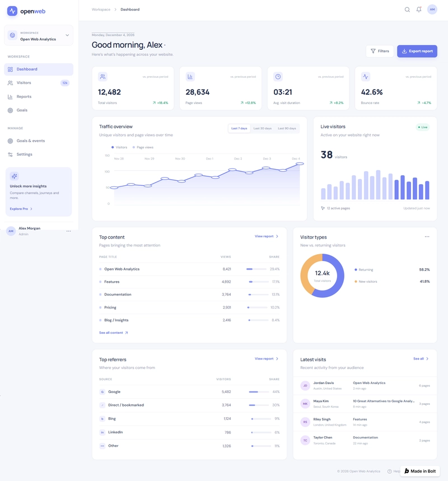This screenshot has width=448, height=481.
Task: Click the Total visitors card icon
Action: [x=102, y=77]
